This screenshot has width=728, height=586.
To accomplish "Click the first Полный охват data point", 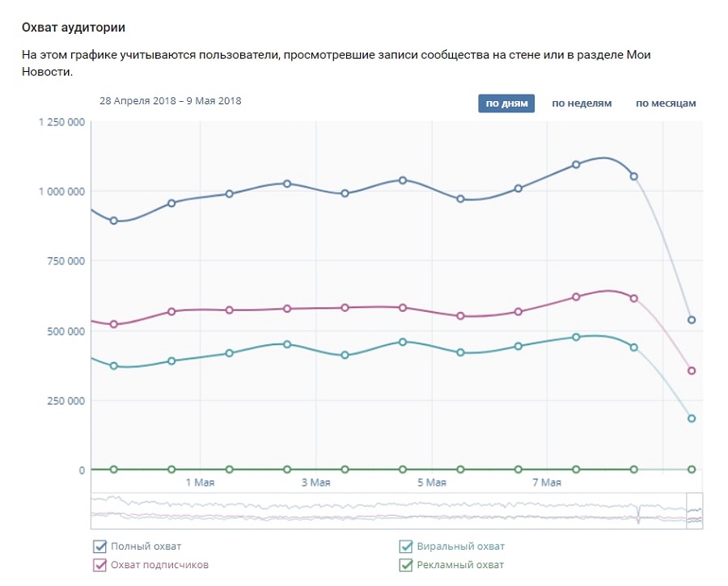I will 114,221.
